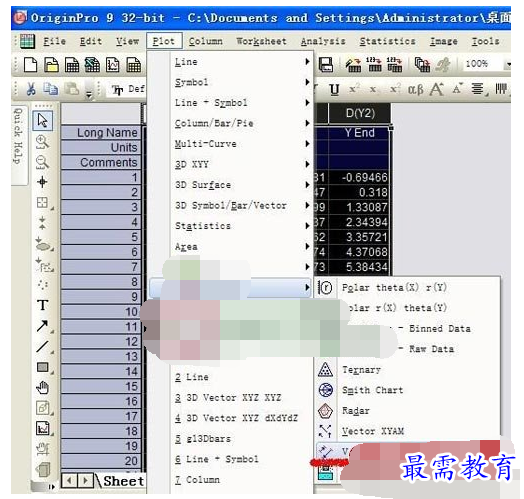524x499 pixels.
Task: Click the New Graph toolbar icon
Action: click(x=113, y=65)
